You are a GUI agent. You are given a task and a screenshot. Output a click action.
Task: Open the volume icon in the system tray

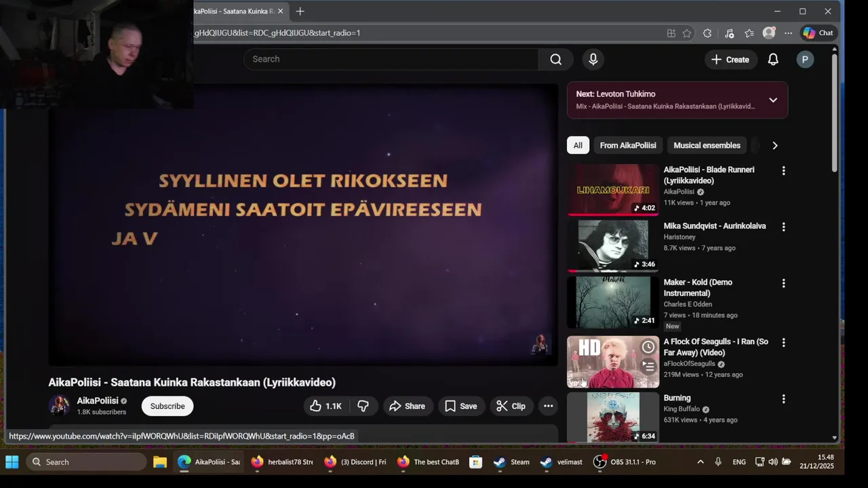tap(773, 462)
